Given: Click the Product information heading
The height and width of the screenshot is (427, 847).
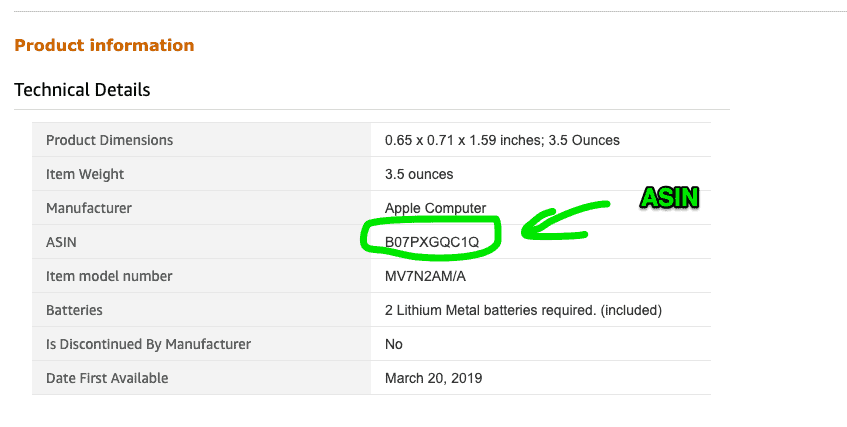Looking at the screenshot, I should point(104,45).
